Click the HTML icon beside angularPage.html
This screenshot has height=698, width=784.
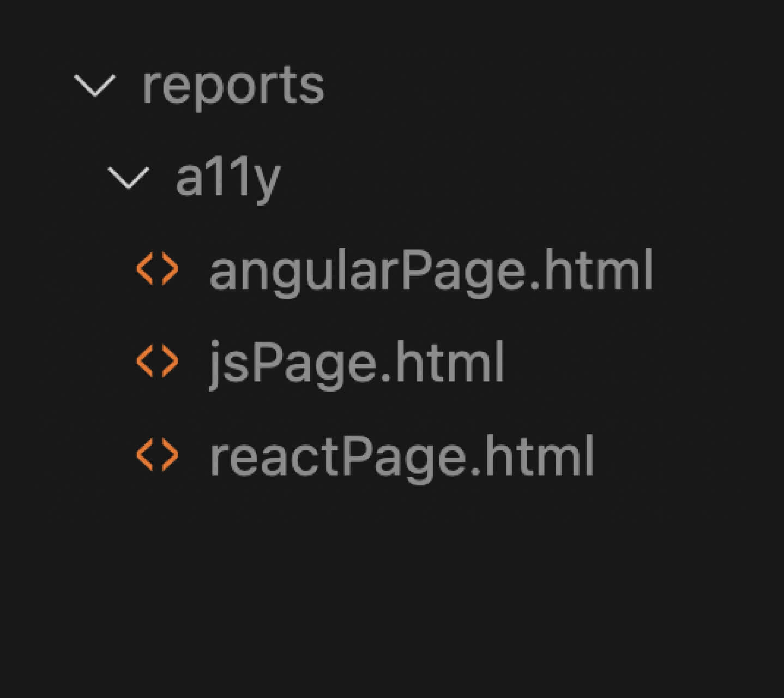(157, 269)
